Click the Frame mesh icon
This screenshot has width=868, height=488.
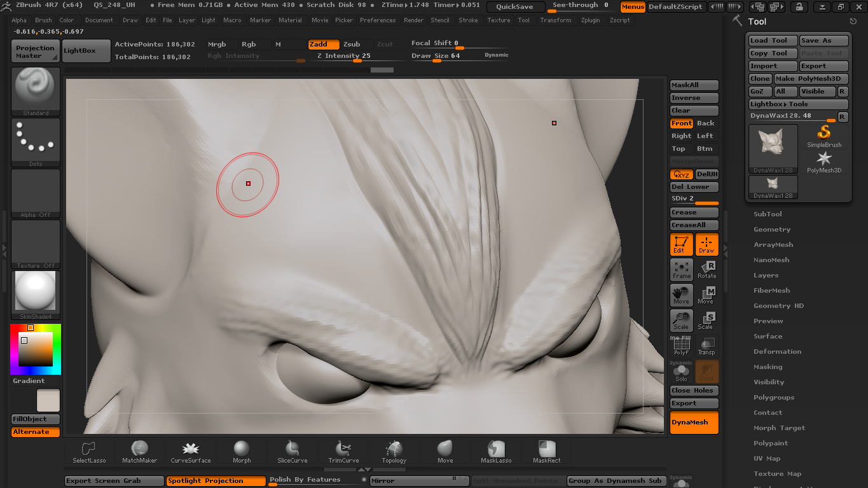point(682,270)
